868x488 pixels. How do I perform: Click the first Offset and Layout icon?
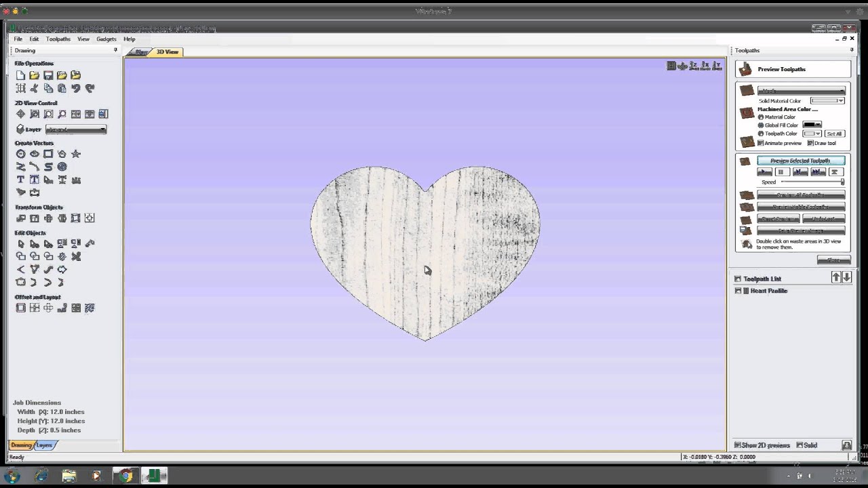click(20, 308)
